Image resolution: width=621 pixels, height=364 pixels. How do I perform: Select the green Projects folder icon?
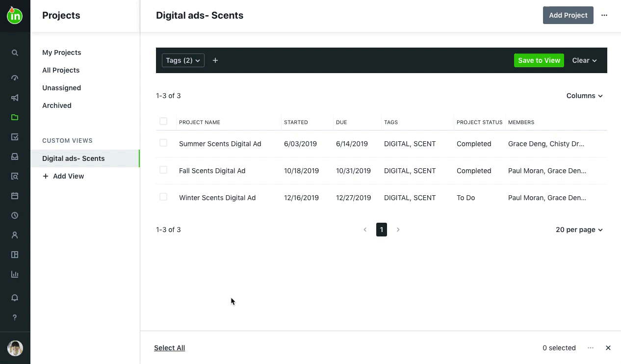[x=15, y=117]
